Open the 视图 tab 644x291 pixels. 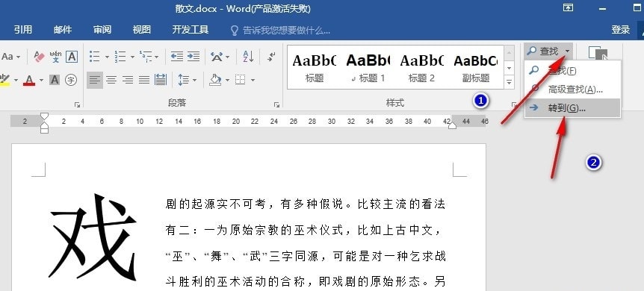click(x=141, y=30)
